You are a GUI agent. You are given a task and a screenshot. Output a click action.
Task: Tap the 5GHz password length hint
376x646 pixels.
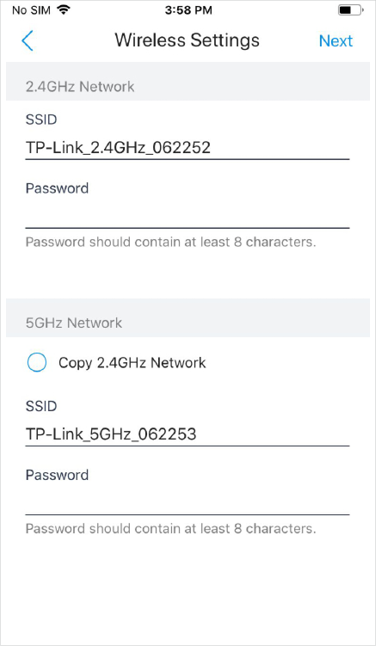(170, 529)
